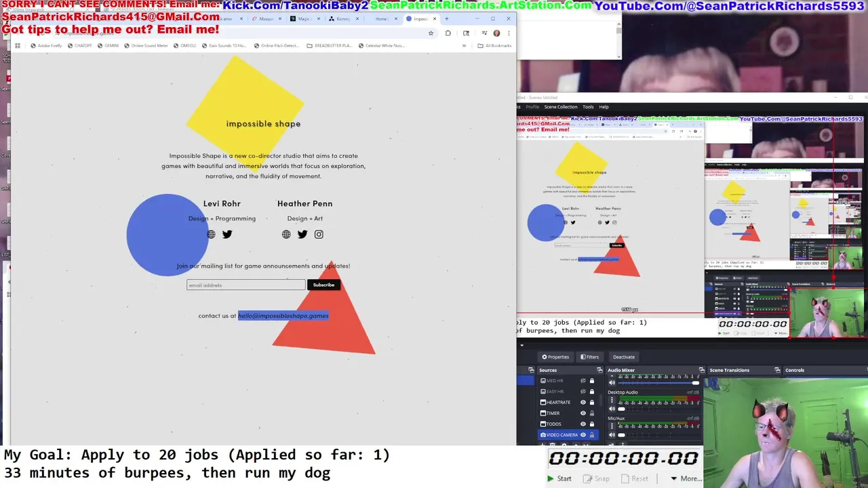Toggle visibility of TODOS source
The height and width of the screenshot is (488, 868).
click(x=583, y=424)
